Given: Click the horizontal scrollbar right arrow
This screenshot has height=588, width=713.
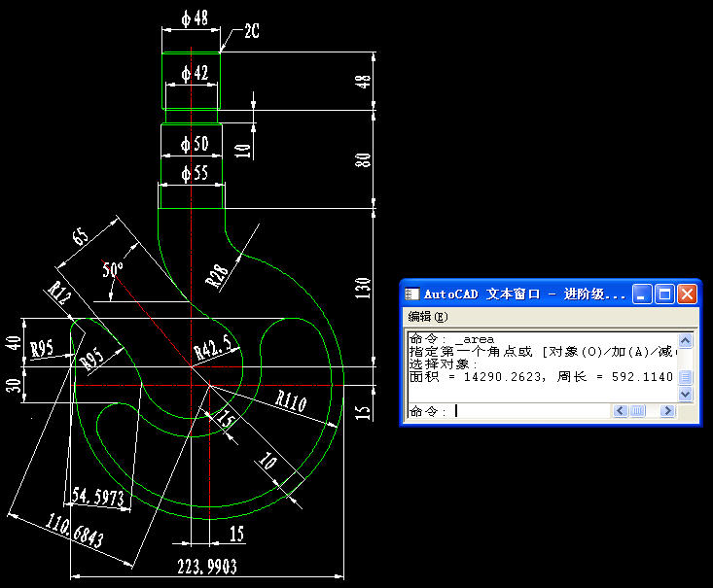Looking at the screenshot, I should 667,411.
